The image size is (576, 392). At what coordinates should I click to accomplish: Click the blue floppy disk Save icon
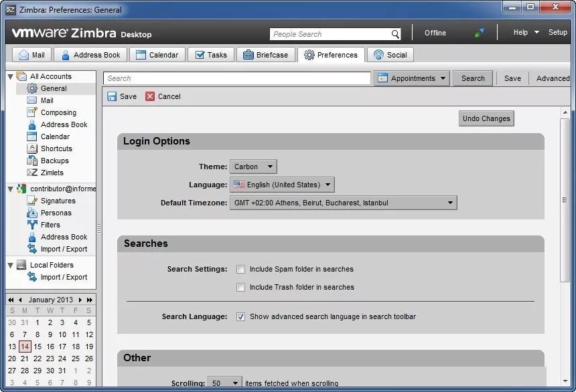pos(112,96)
